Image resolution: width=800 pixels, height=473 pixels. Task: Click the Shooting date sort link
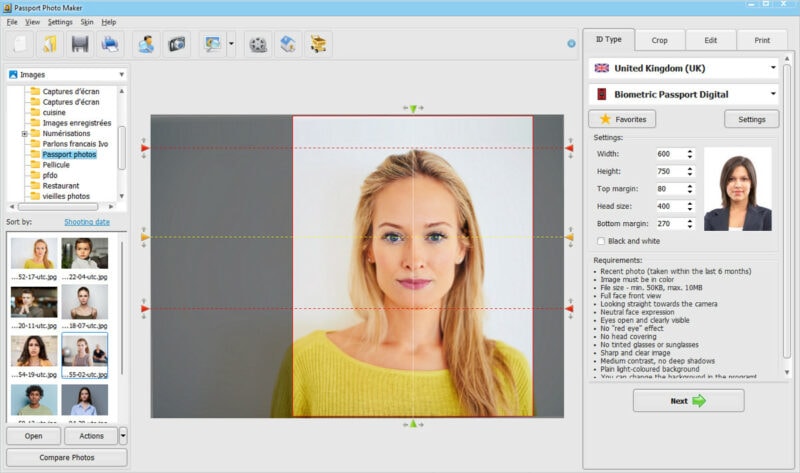coord(87,221)
